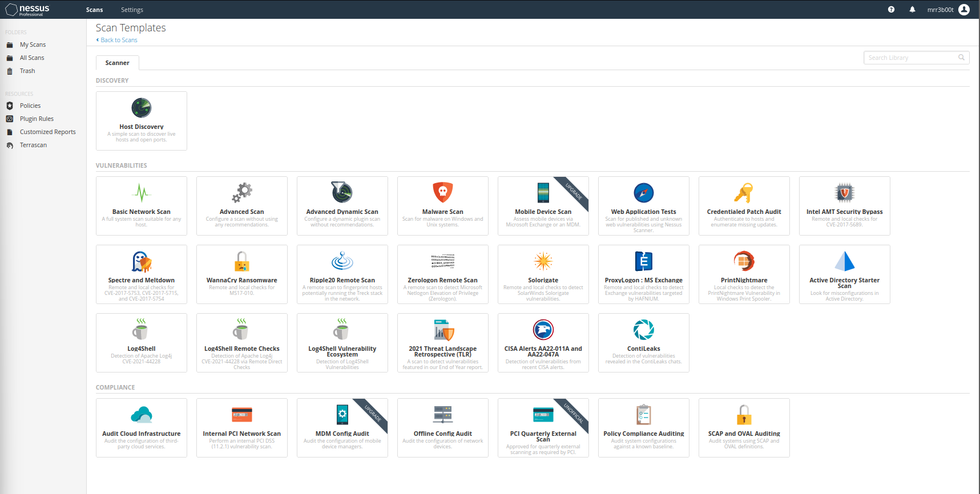
Task: Open Terrascan in the sidebar
Action: [x=33, y=145]
